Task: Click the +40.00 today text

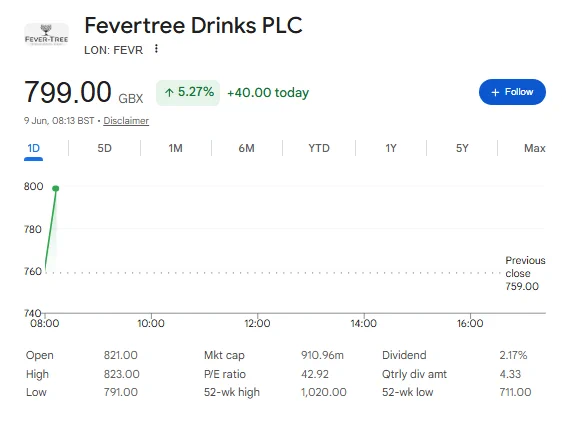Action: (268, 93)
